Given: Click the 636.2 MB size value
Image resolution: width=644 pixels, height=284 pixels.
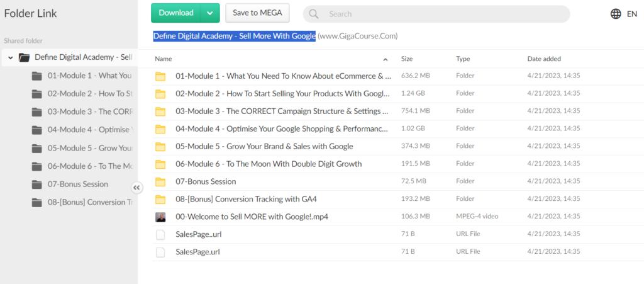Looking at the screenshot, I should point(415,76).
